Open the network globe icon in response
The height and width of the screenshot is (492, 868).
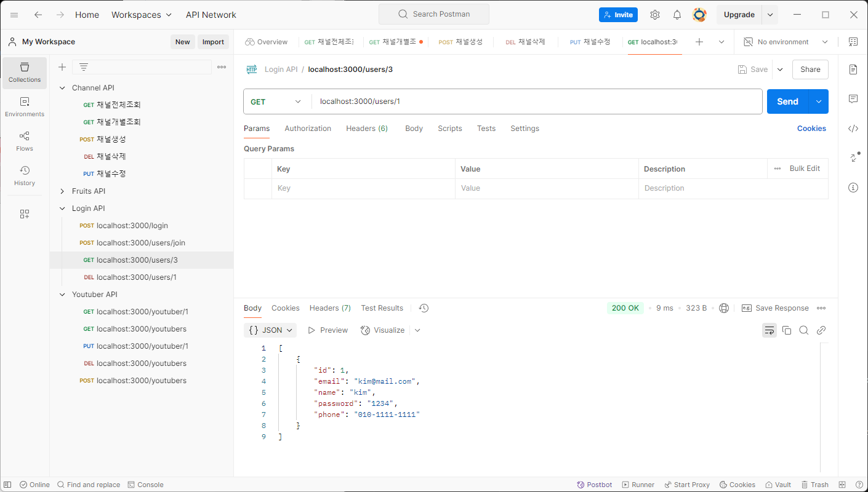click(724, 308)
